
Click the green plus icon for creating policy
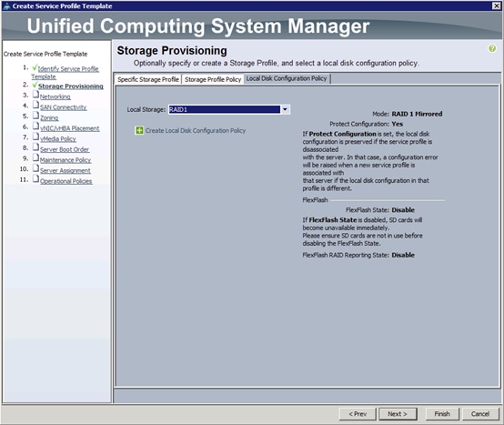click(139, 130)
